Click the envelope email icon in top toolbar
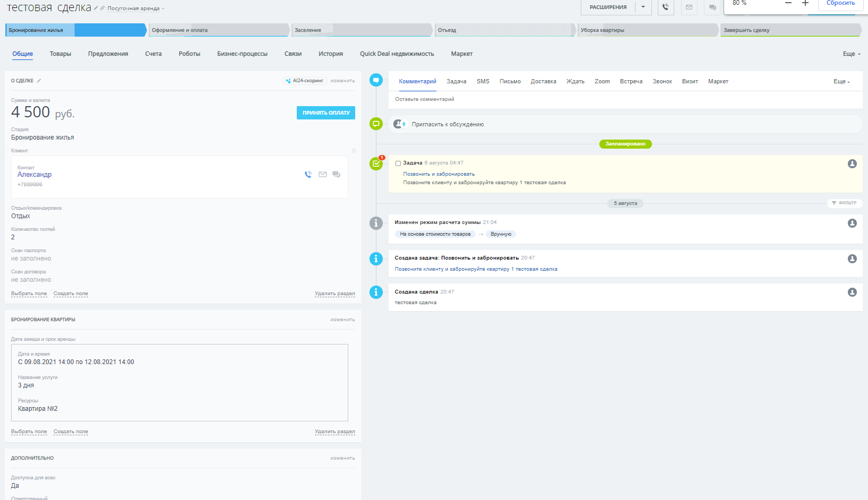 [689, 7]
